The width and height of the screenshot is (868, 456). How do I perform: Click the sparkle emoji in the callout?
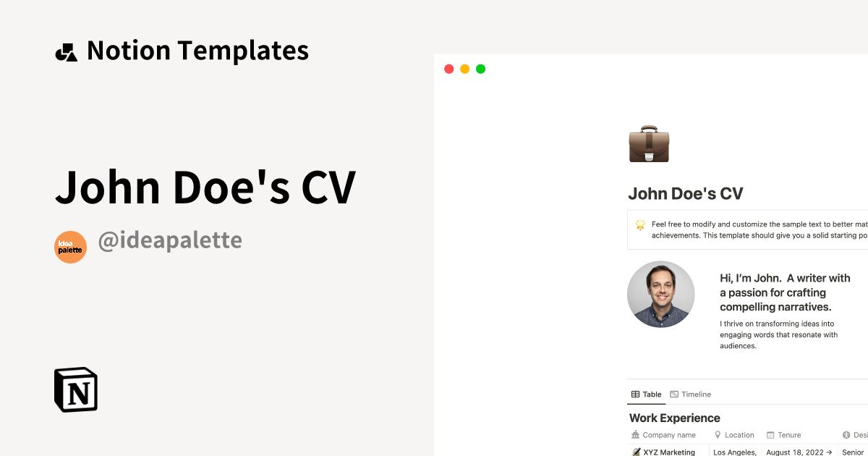(639, 225)
